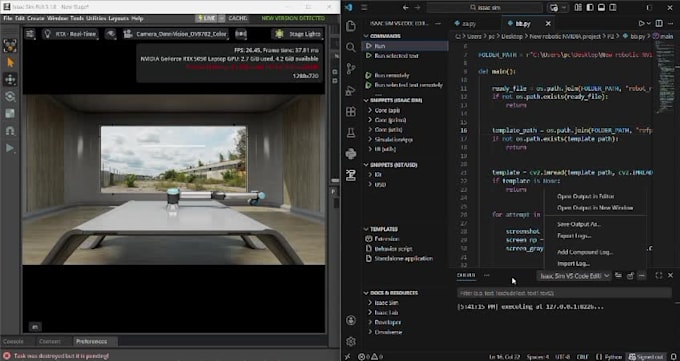
Task: Click the RTX - Real-Time renderer button
Action: pyautogui.click(x=70, y=34)
